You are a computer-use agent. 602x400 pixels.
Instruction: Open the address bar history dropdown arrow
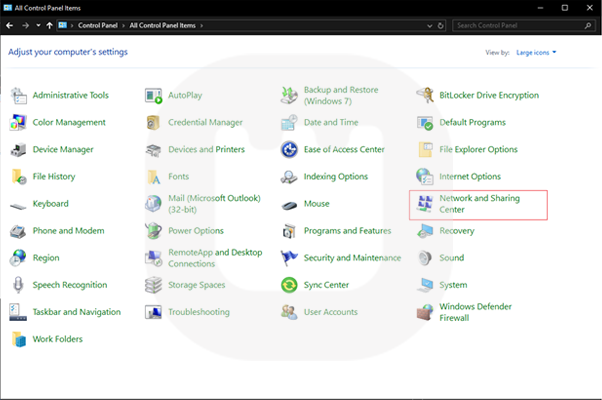(427, 25)
